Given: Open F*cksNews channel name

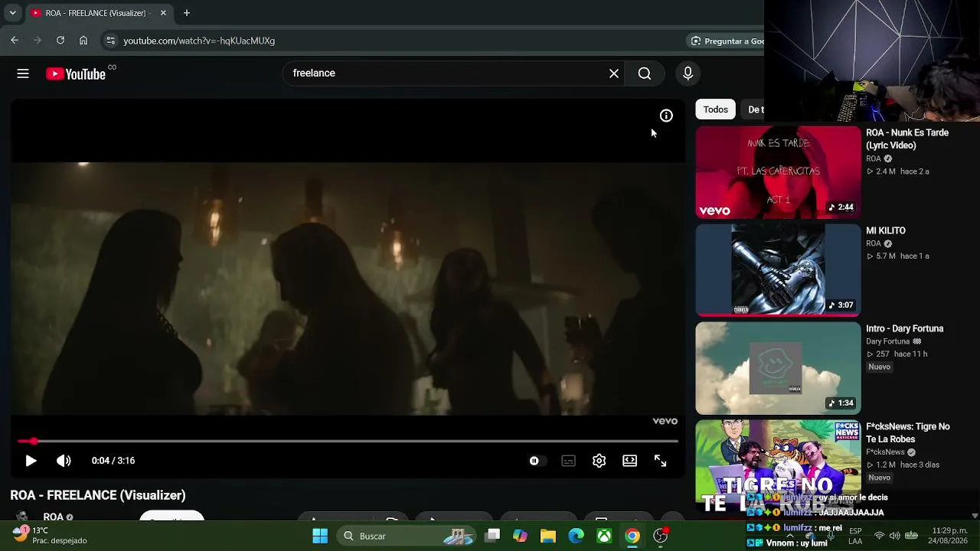Looking at the screenshot, I should (x=885, y=452).
